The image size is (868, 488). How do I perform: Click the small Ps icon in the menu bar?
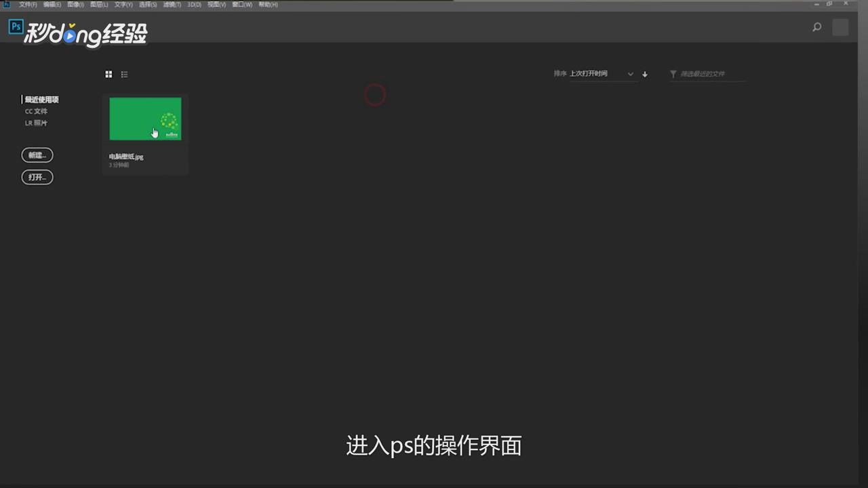(7, 4)
